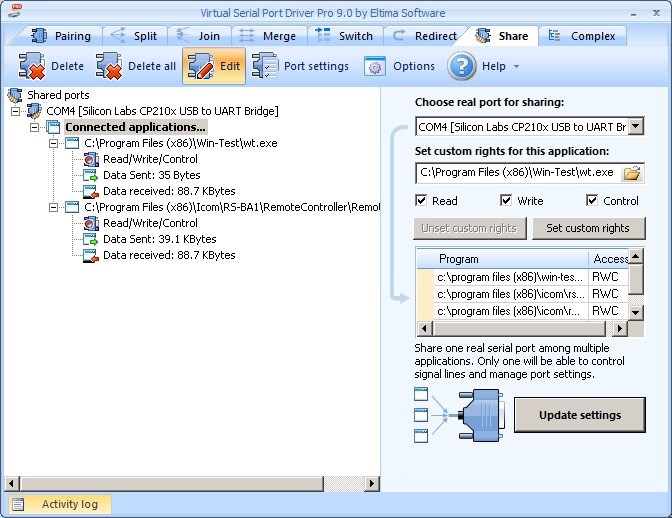Open the real port COM4 dropdown

point(636,127)
